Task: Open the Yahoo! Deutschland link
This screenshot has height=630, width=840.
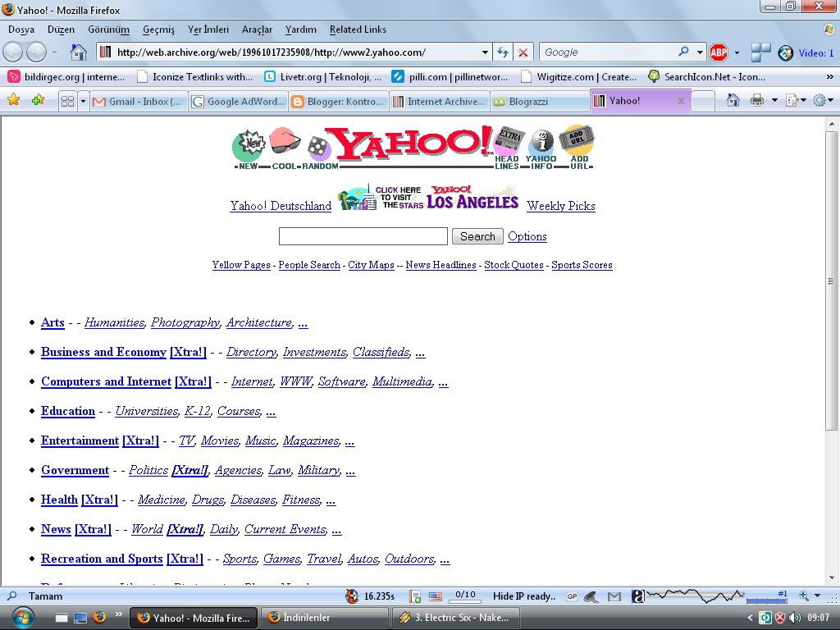Action: pos(281,206)
